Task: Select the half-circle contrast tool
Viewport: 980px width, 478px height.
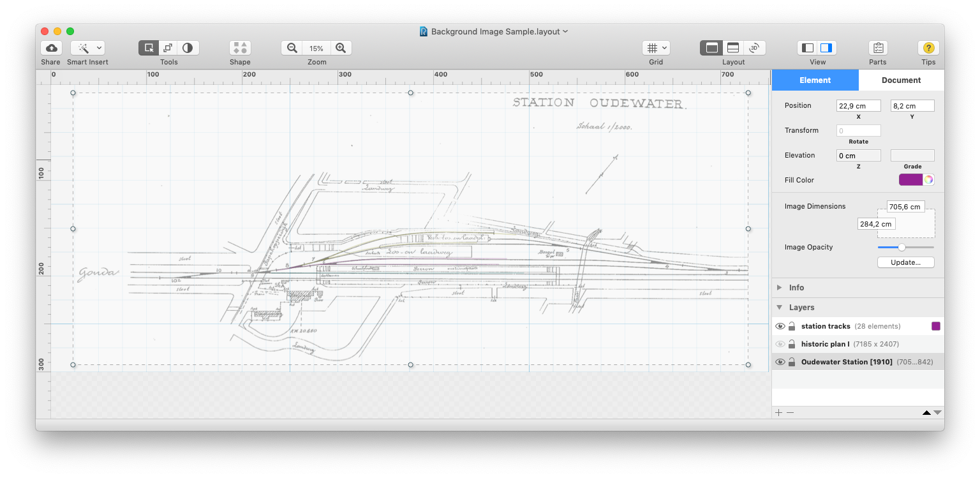Action: [x=188, y=48]
